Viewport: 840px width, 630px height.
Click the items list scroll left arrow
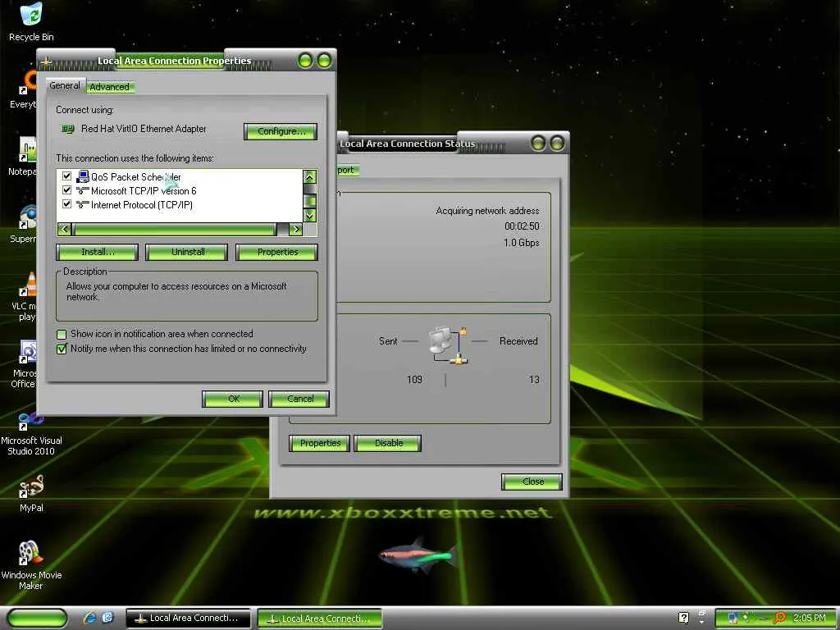coord(64,230)
